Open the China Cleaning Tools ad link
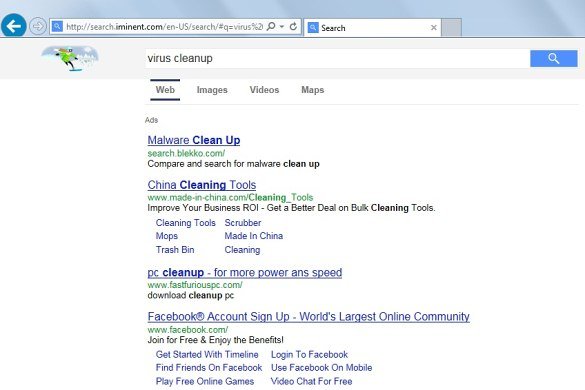The height and width of the screenshot is (390, 585). (x=201, y=185)
